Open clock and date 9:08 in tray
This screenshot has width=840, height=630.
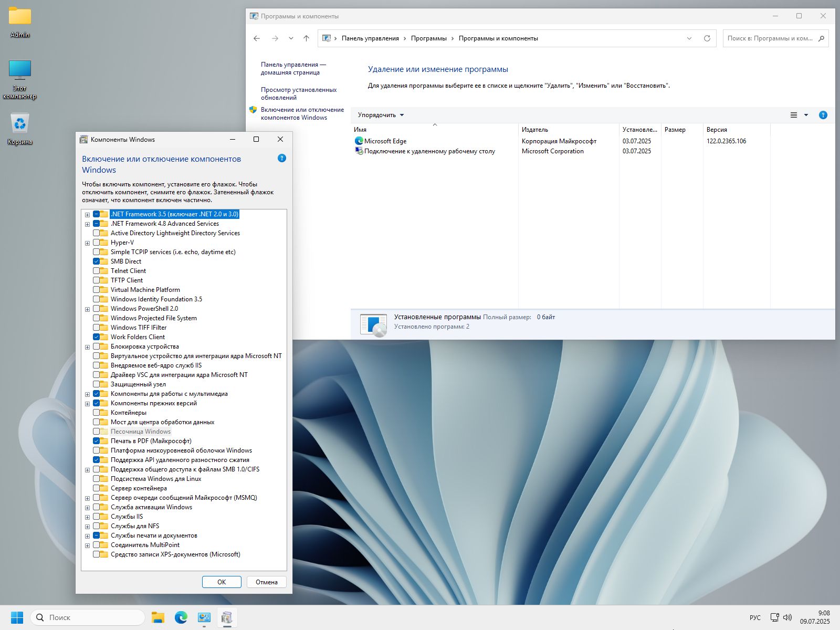[x=815, y=617]
